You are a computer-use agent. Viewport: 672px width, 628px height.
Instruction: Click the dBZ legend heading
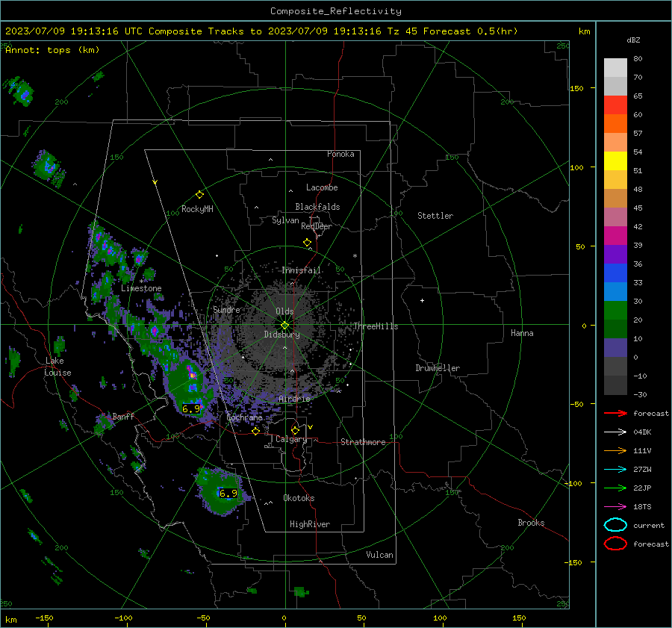pyautogui.click(x=633, y=40)
